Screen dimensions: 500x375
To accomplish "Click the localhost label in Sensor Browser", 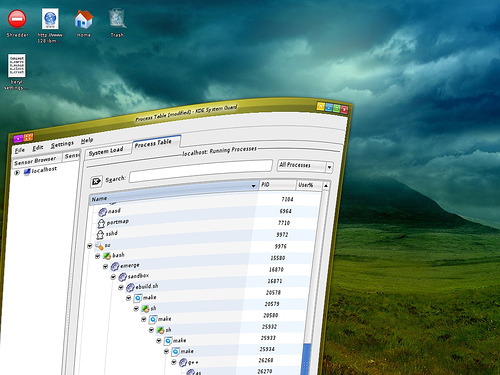I will [44, 170].
